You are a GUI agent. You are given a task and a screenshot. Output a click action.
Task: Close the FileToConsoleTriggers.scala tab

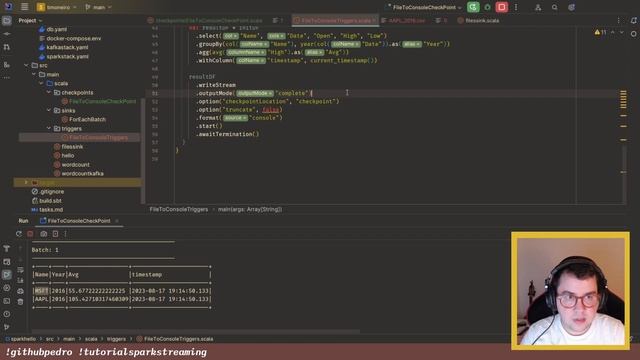pyautogui.click(x=374, y=20)
